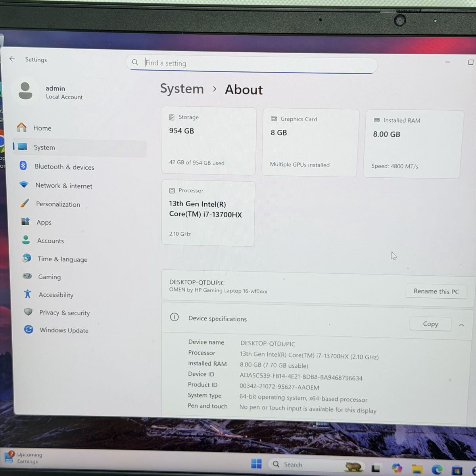This screenshot has width=476, height=476.
Task: Click the Accessibility figure icon
Action: click(27, 294)
